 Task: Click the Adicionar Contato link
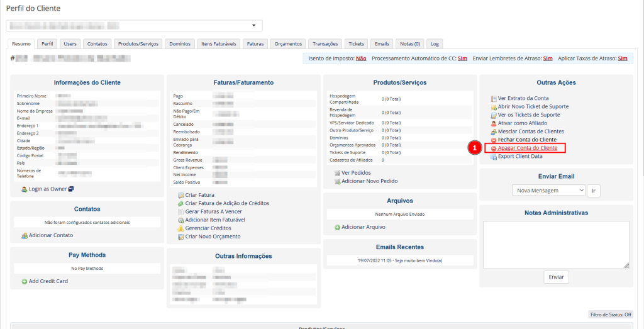pos(51,235)
